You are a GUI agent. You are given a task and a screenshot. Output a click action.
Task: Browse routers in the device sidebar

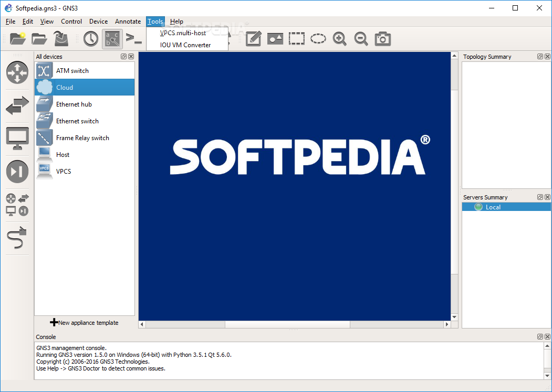pos(17,72)
